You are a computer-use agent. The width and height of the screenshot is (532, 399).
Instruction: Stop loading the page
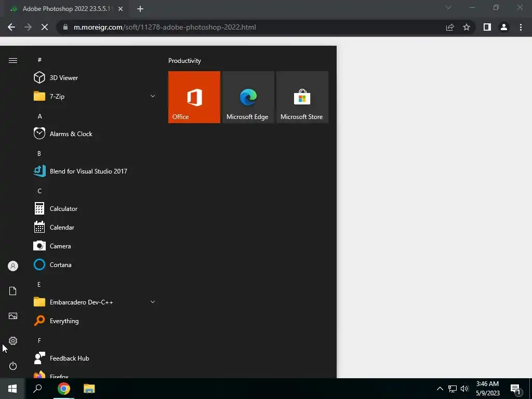(45, 27)
